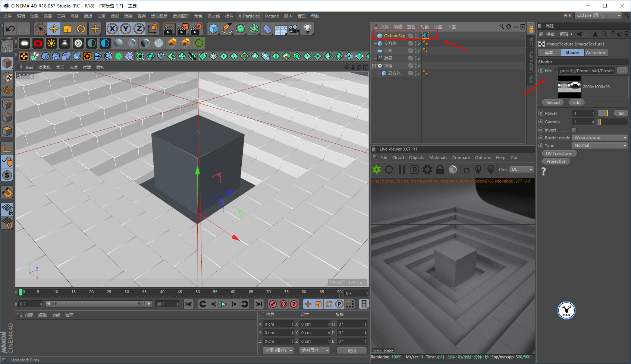Select the Scale tool in the top toolbar
Screen dimensions: 631x364
point(68,29)
